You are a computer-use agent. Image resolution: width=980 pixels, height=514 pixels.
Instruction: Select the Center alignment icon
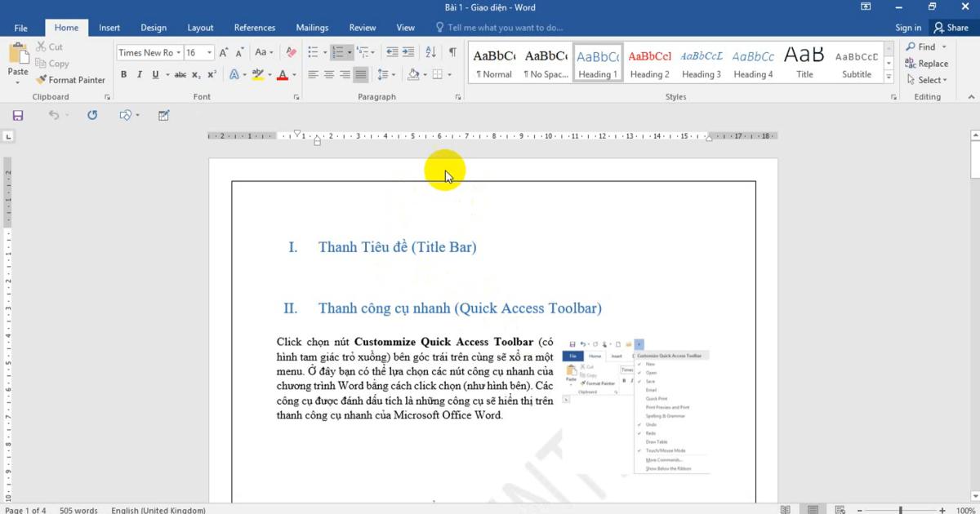tap(329, 74)
